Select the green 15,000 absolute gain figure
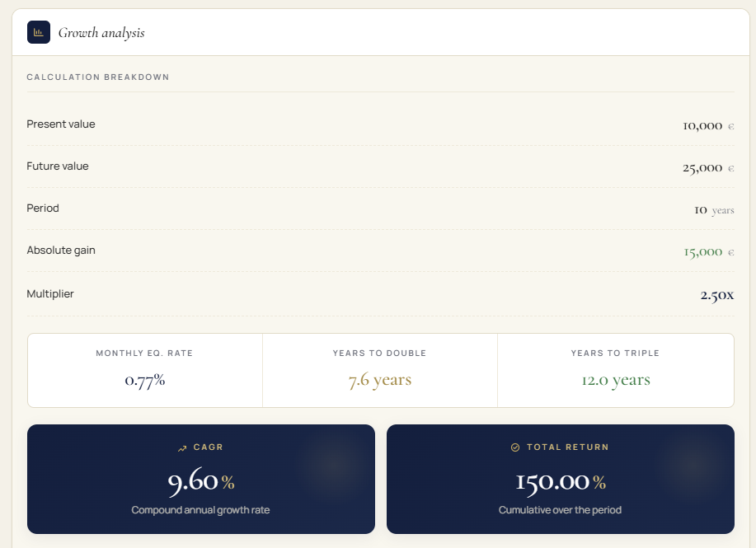The height and width of the screenshot is (548, 756). pos(702,252)
